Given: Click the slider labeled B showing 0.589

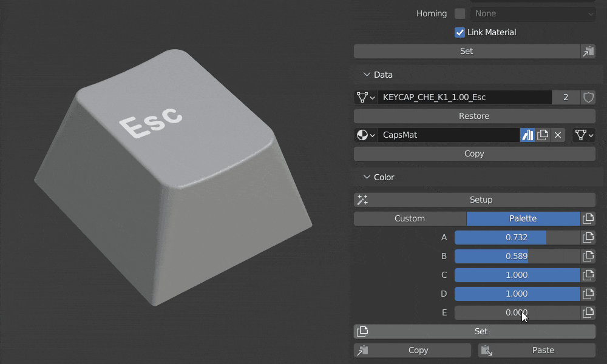Looking at the screenshot, I should click(516, 256).
